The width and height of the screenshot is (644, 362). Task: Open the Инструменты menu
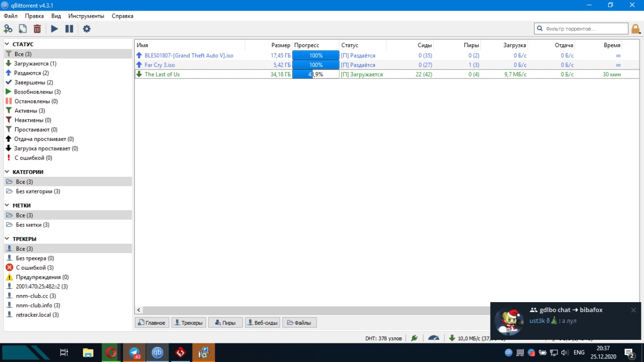point(86,16)
